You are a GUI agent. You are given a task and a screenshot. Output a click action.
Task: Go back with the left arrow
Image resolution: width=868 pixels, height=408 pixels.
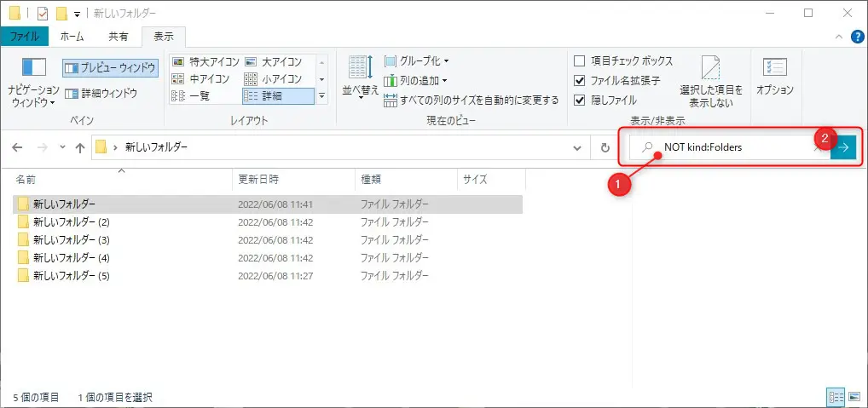click(18, 147)
